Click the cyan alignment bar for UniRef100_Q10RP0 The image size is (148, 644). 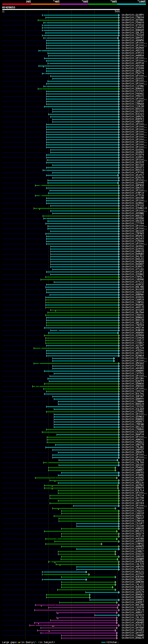[81, 15]
